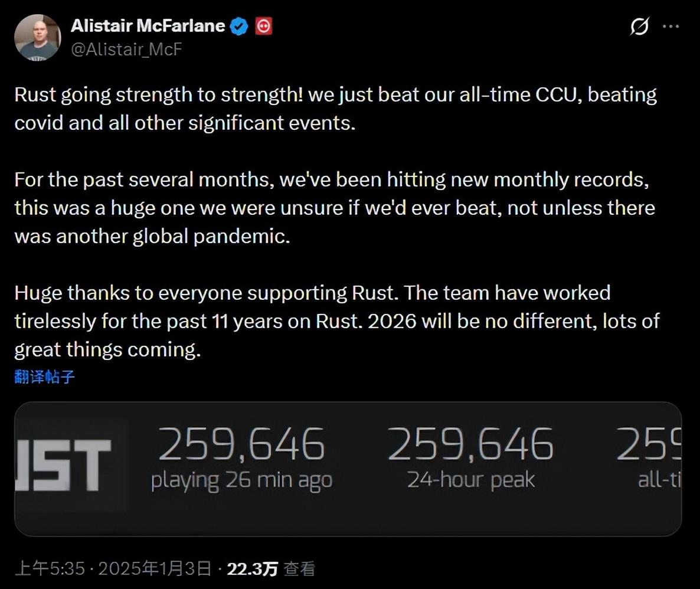
Task: Click the "24-hour peak" label
Action: [x=470, y=480]
